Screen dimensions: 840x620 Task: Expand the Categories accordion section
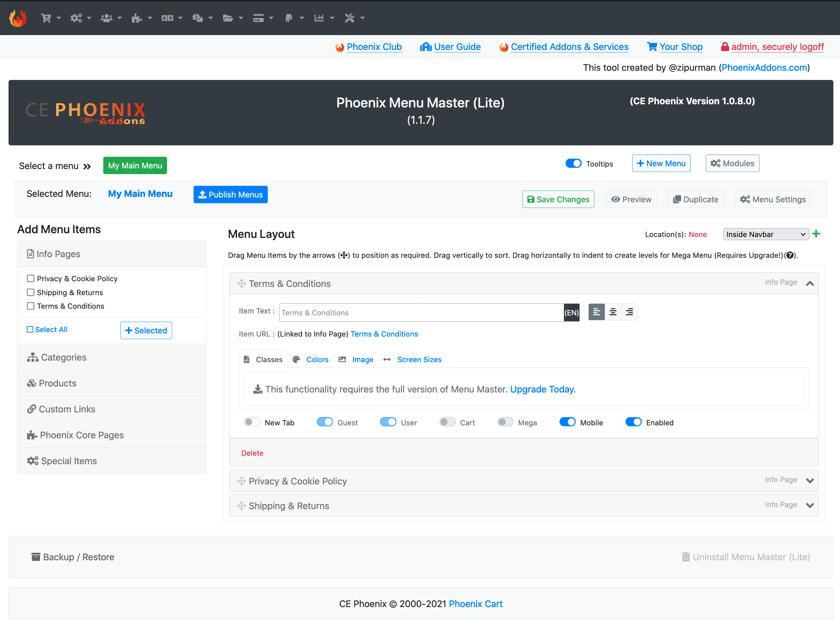[x=112, y=357]
